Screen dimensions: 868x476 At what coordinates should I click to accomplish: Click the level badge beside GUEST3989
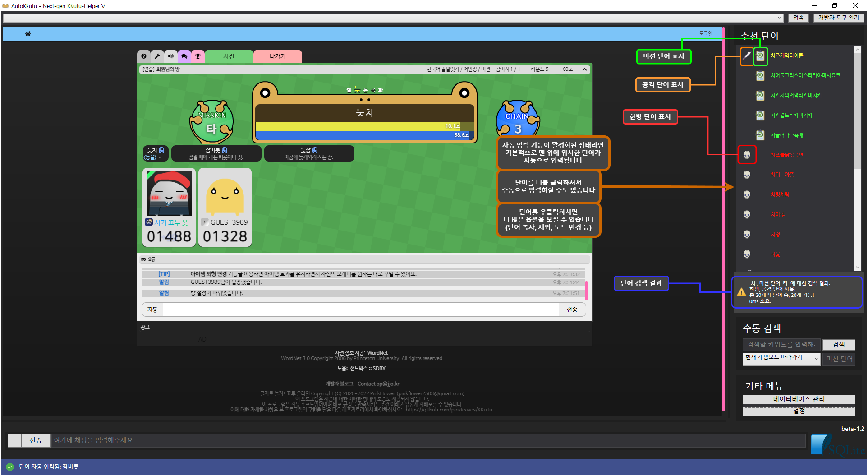pyautogui.click(x=205, y=222)
